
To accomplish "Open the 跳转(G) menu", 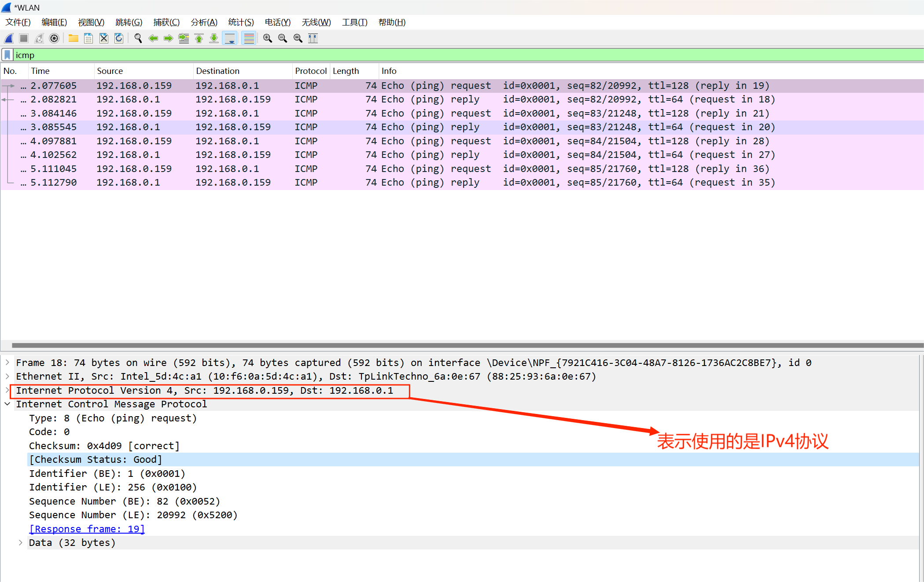I will [x=129, y=22].
